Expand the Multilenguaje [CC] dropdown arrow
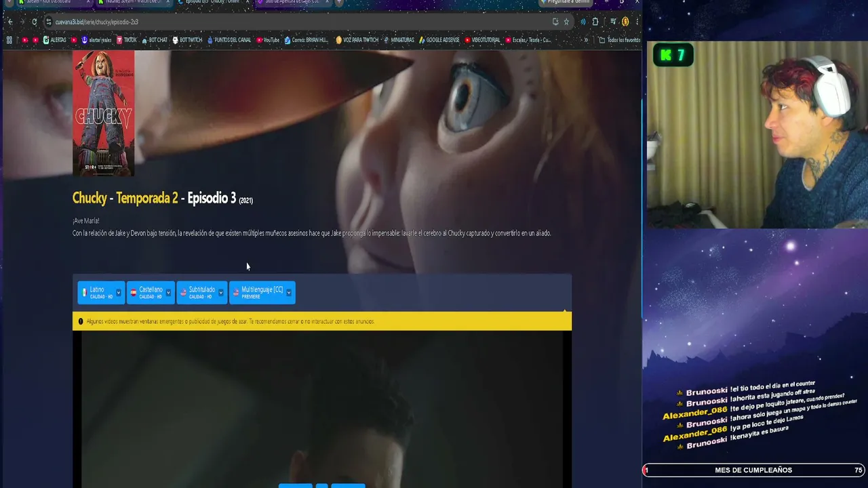The height and width of the screenshot is (488, 868). [289, 293]
